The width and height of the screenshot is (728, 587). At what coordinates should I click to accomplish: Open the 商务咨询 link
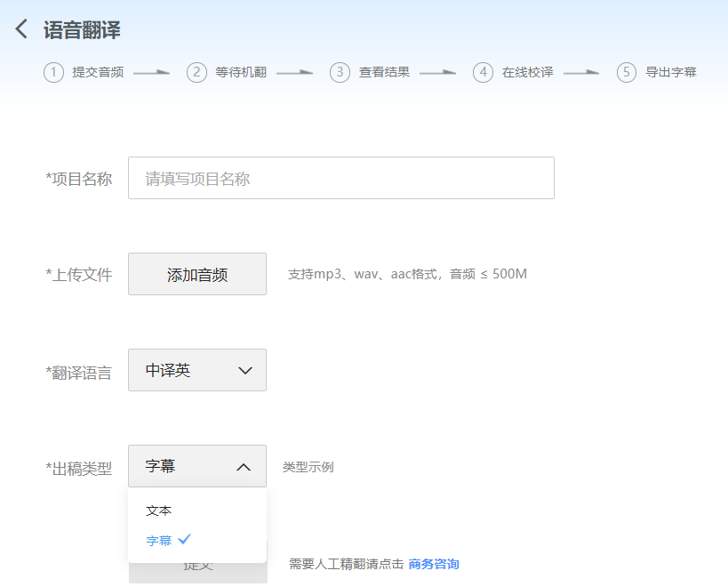point(434,564)
